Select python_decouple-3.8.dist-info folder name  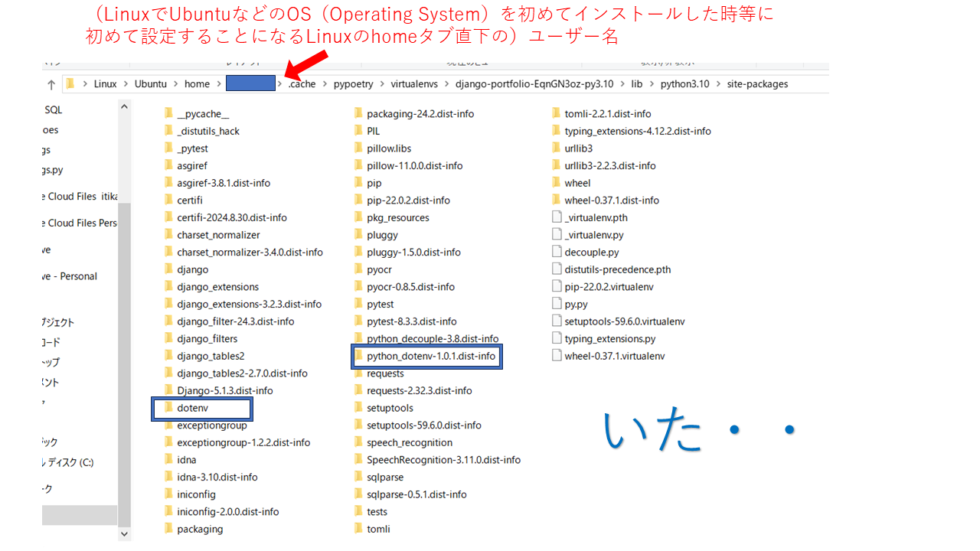433,338
